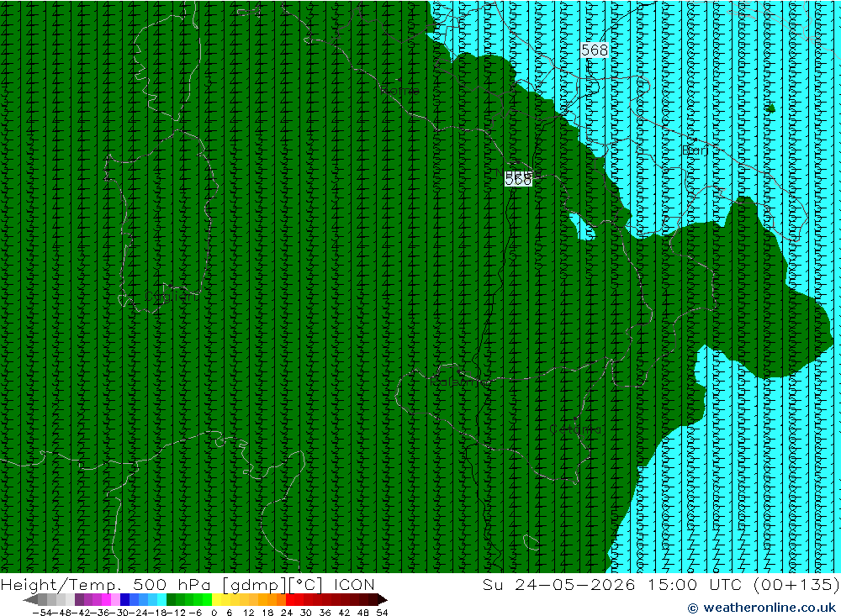The image size is (841, 616).
Task: Click the Roma city label
Action: [399, 90]
